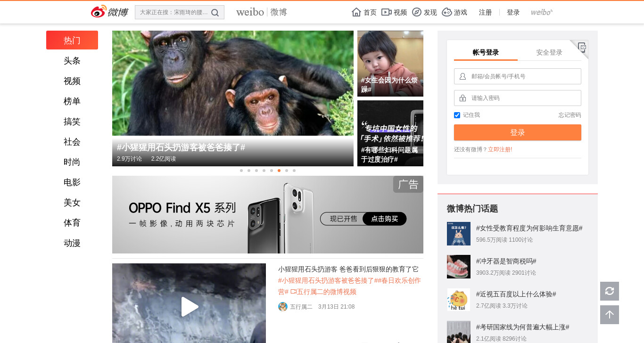This screenshot has height=343, width=644.
Task: Open the 游戏 gamepad icon
Action: coord(447,12)
